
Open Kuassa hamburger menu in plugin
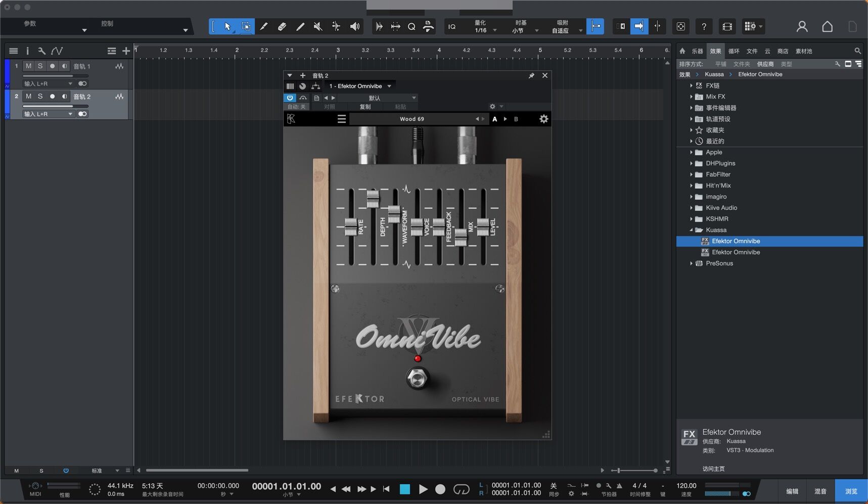[342, 119]
